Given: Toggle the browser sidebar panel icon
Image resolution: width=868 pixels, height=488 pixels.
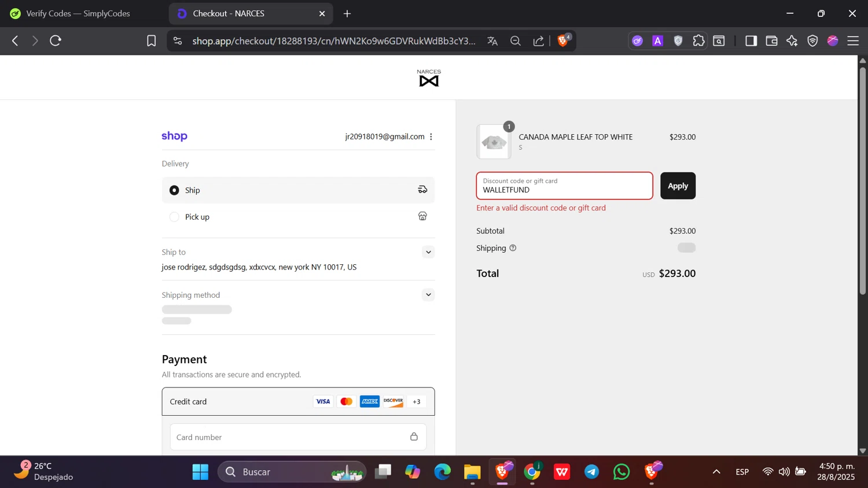Looking at the screenshot, I should (x=751, y=41).
